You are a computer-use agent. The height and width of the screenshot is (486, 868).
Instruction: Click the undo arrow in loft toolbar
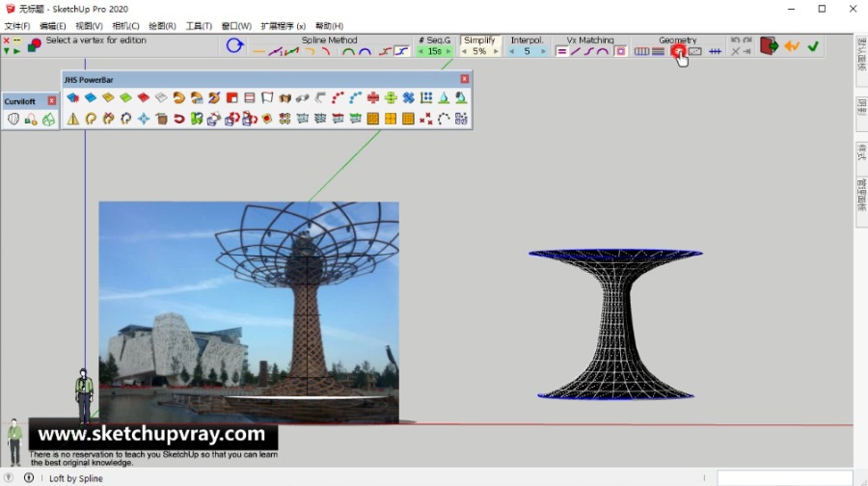735,40
